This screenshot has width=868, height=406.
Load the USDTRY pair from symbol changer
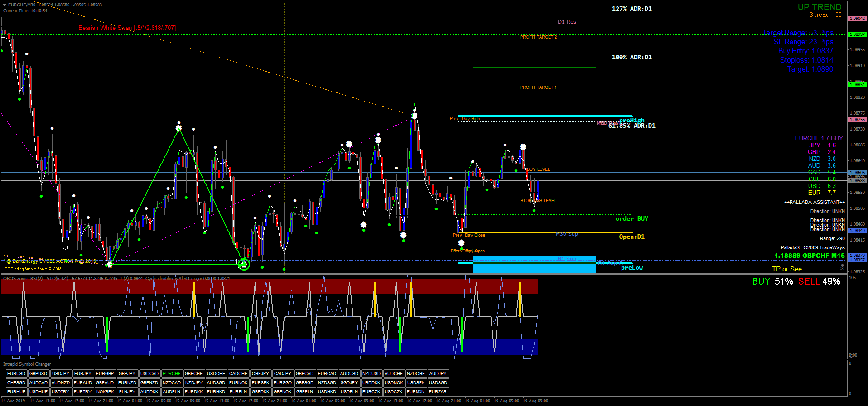[61, 392]
